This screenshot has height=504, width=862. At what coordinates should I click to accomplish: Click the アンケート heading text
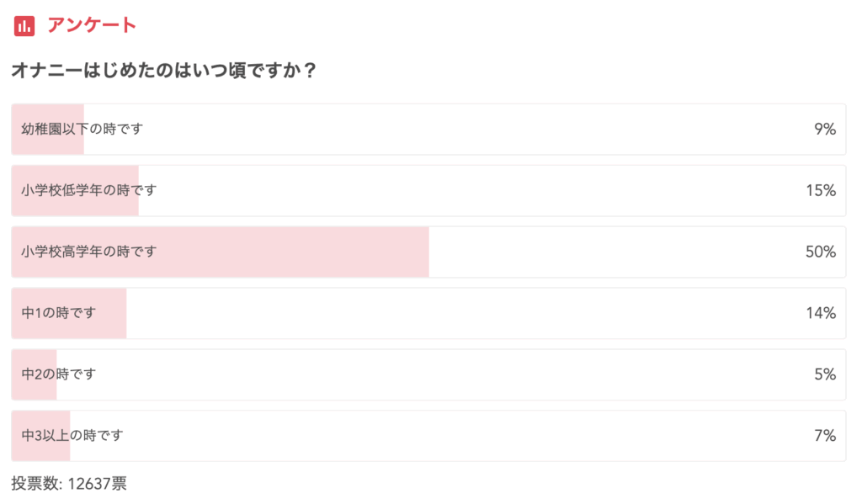[x=92, y=25]
